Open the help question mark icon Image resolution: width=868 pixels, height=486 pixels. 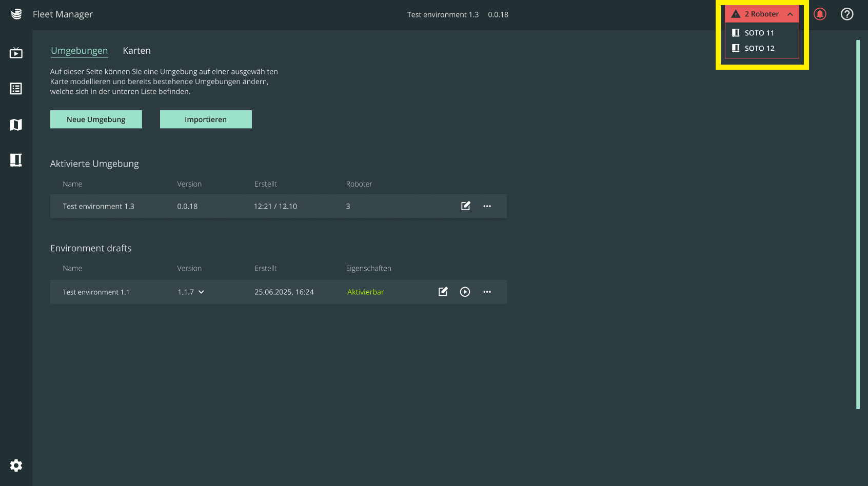pyautogui.click(x=847, y=14)
